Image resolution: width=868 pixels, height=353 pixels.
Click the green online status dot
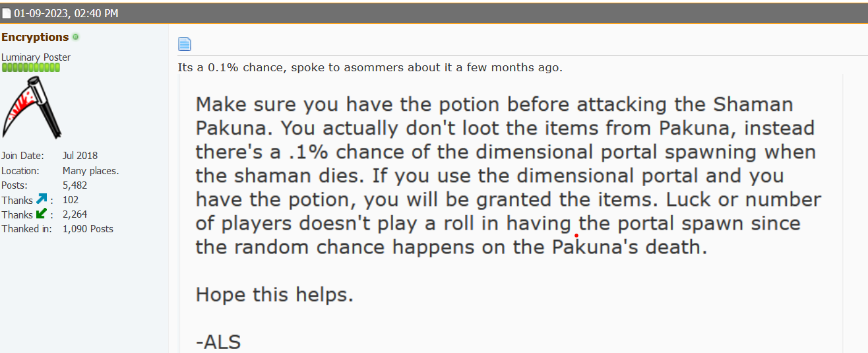[x=76, y=37]
